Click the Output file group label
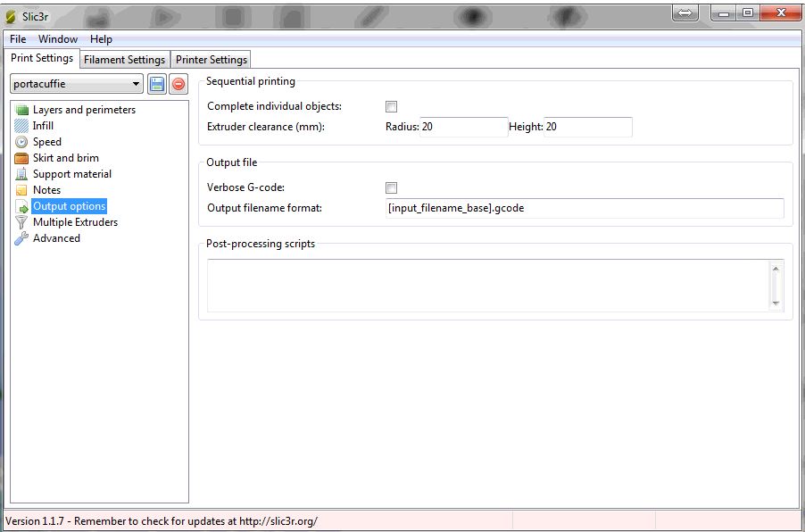Screen dimensions: 805x532 coord(231,162)
